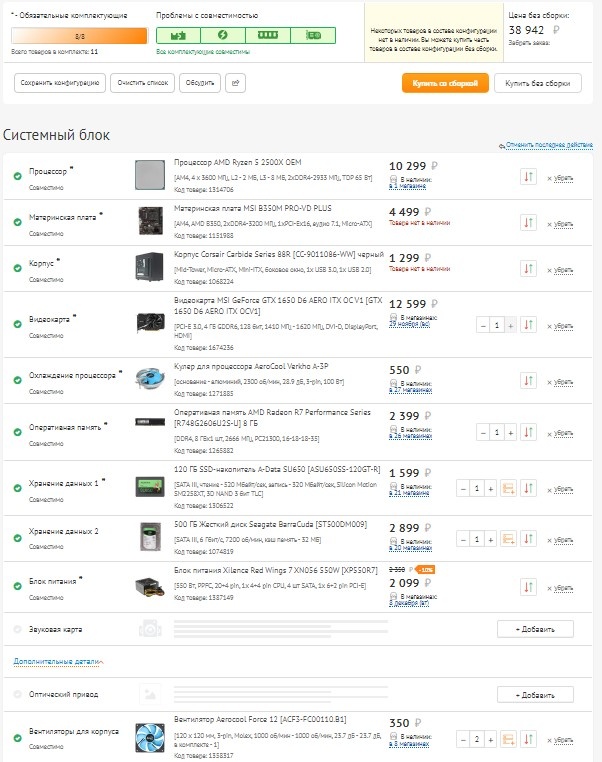
Task: Open the GTX 1650 video card thumbnail
Action: pyautogui.click(x=150, y=323)
